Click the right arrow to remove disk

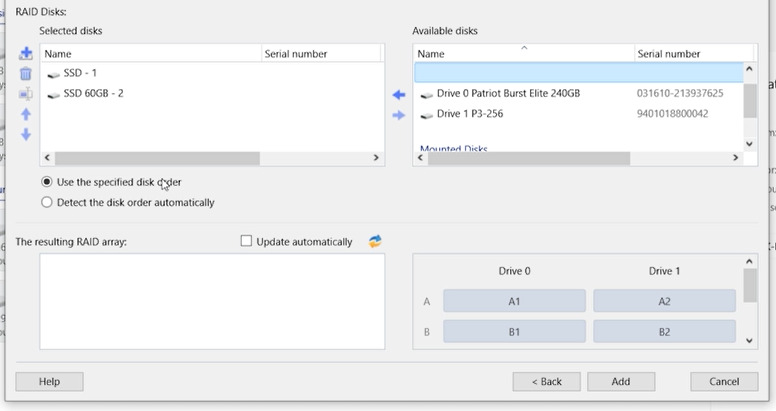399,115
